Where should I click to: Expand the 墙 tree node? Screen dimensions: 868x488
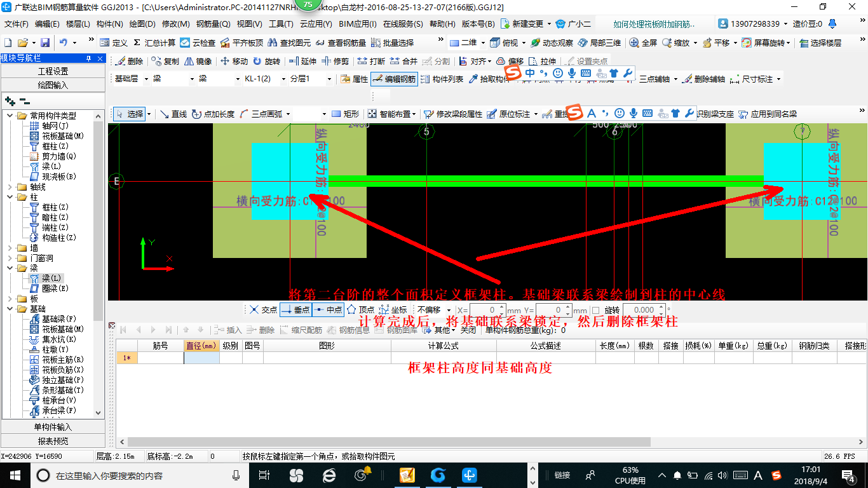pos(10,248)
